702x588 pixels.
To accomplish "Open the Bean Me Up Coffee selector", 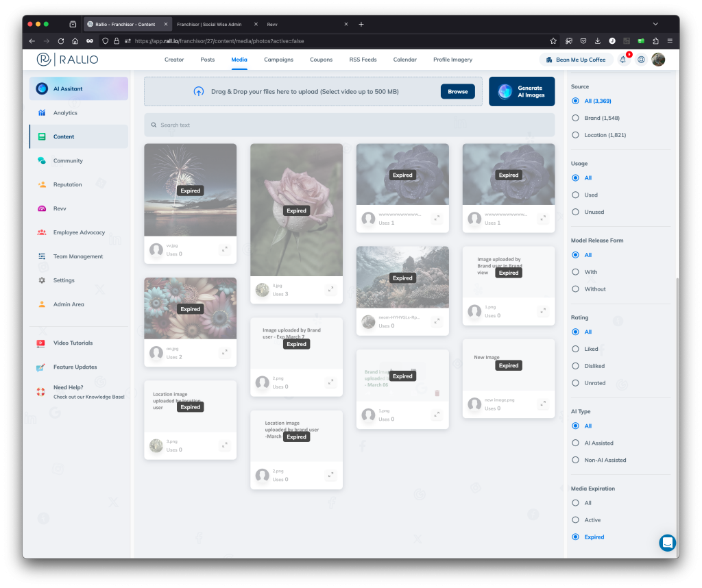I will coord(576,60).
